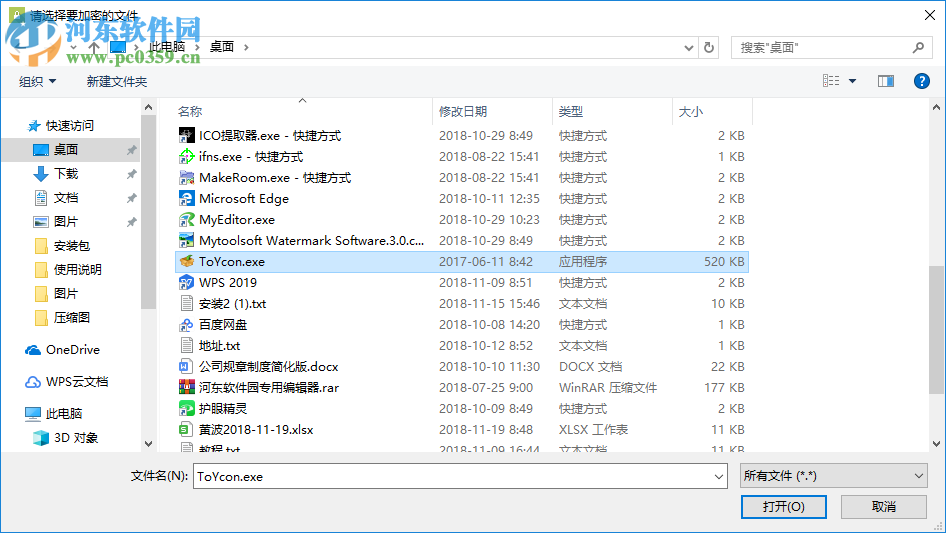Select the 河东软件园专用编辑器.rar icon

click(x=186, y=388)
